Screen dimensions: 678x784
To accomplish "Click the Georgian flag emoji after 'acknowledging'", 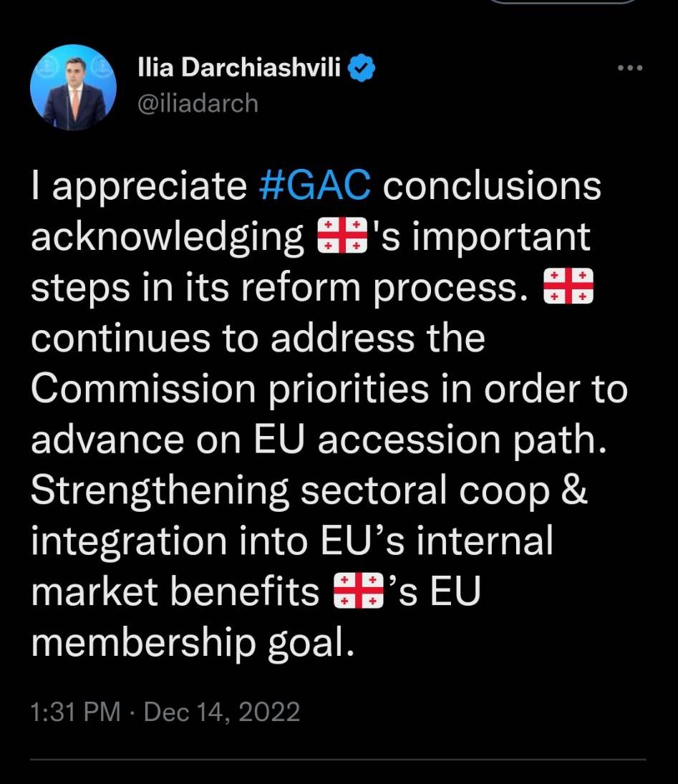I will 341,237.
